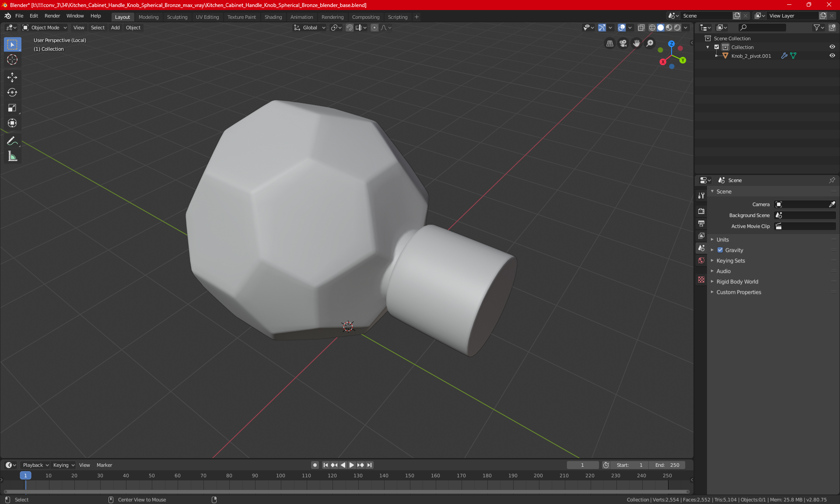Image resolution: width=840 pixels, height=504 pixels.
Task: Select the Cursor tool
Action: (x=12, y=60)
